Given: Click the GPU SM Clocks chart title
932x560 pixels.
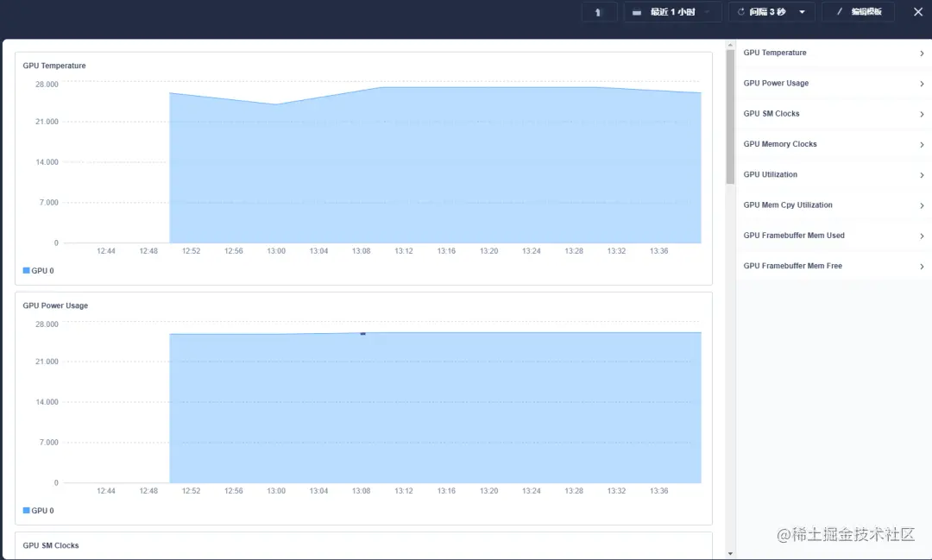Looking at the screenshot, I should (x=51, y=545).
